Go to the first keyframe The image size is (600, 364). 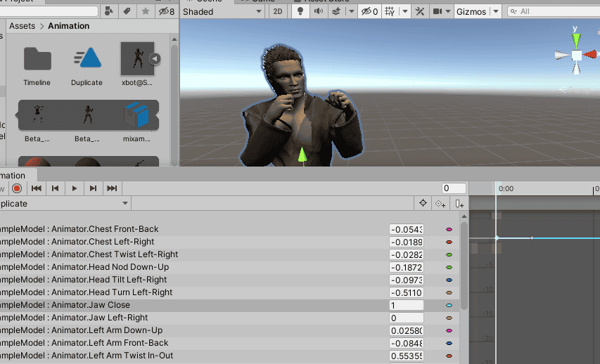(37, 188)
